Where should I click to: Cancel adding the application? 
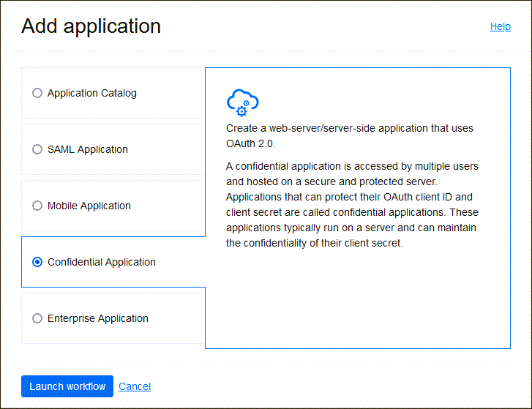(135, 386)
